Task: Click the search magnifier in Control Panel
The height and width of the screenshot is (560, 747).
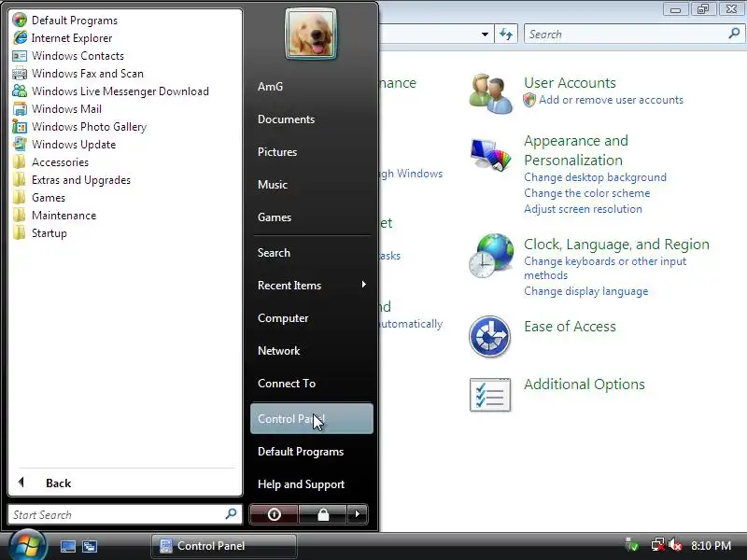Action: [x=734, y=34]
